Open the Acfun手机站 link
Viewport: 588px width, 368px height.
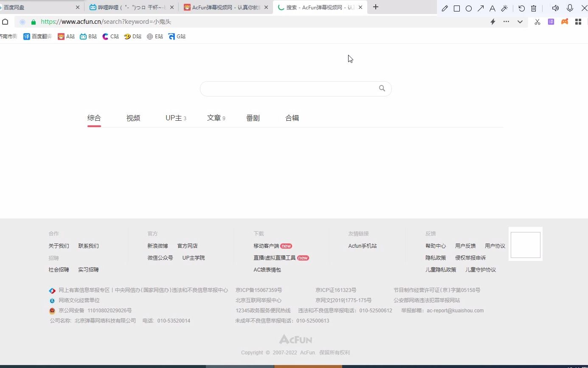click(x=363, y=246)
